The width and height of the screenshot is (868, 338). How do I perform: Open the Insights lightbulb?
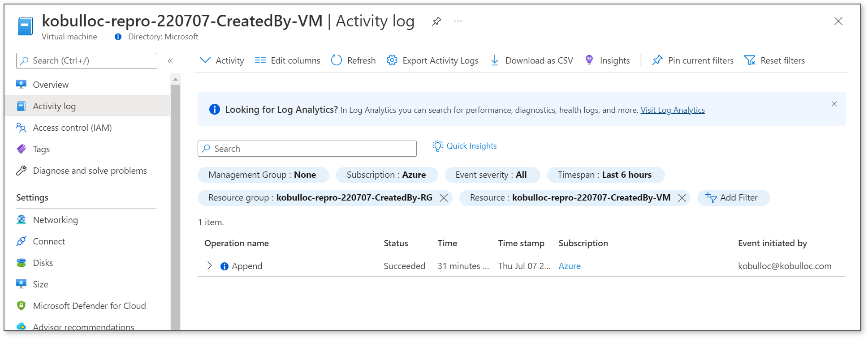pos(607,60)
